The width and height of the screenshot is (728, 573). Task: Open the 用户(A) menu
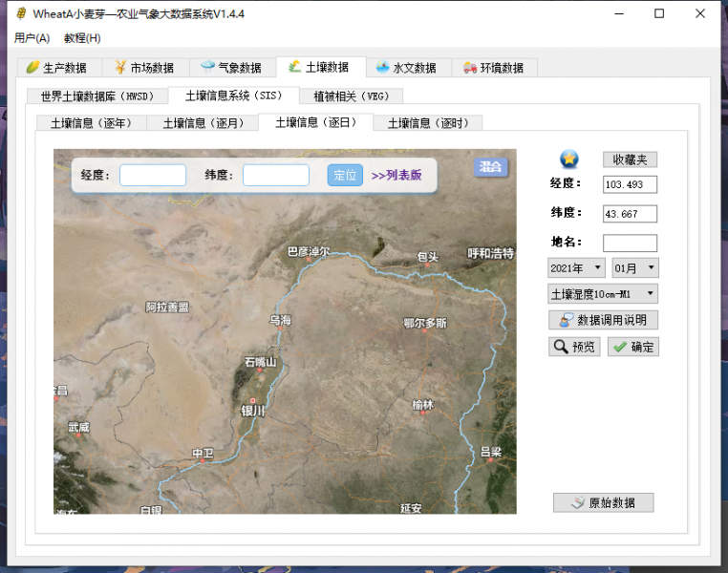click(32, 38)
